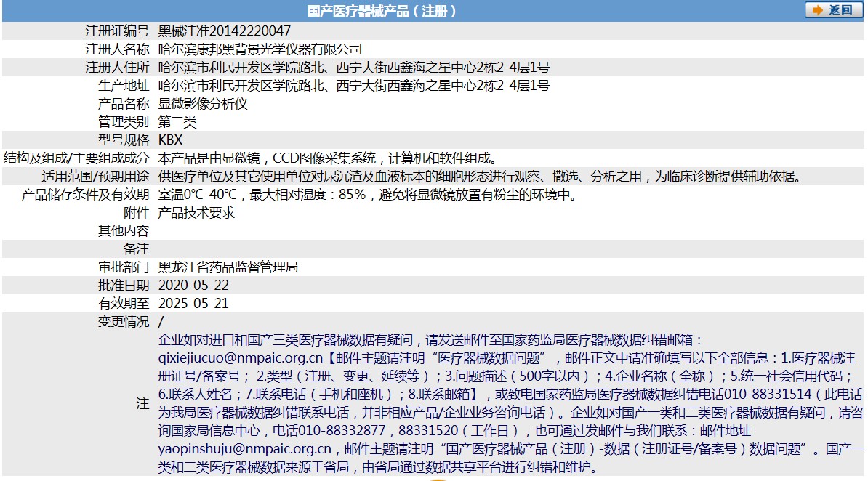Click the 备注 label
The width and height of the screenshot is (868, 481).
pyautogui.click(x=136, y=249)
